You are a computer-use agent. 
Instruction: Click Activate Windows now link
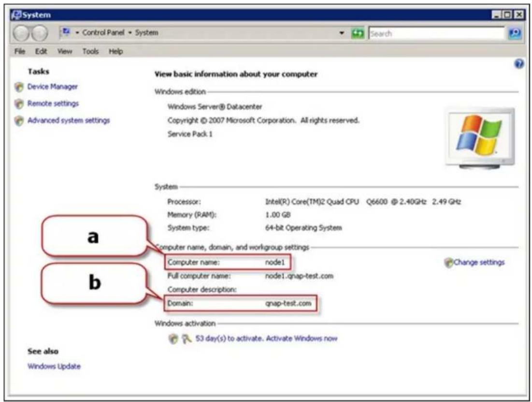pyautogui.click(x=302, y=339)
